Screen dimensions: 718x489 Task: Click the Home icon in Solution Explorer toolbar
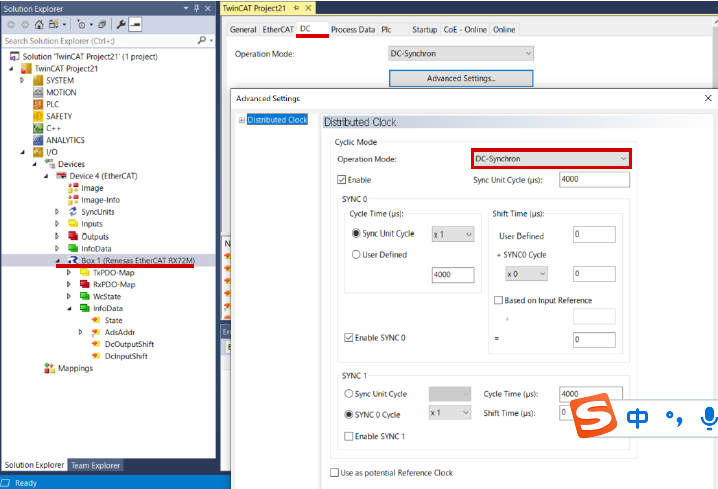pos(39,24)
